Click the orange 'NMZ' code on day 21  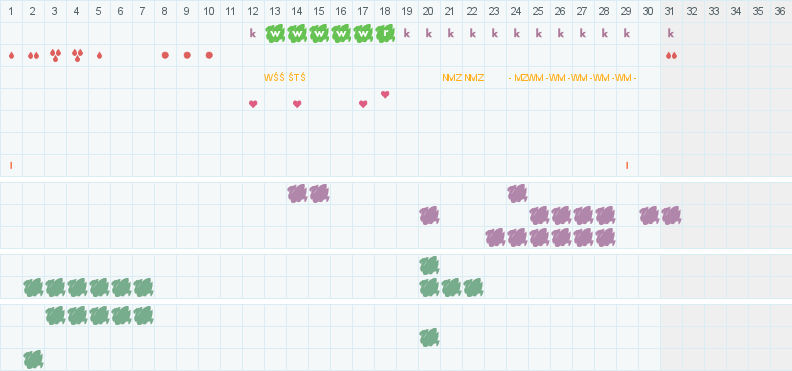(452, 78)
